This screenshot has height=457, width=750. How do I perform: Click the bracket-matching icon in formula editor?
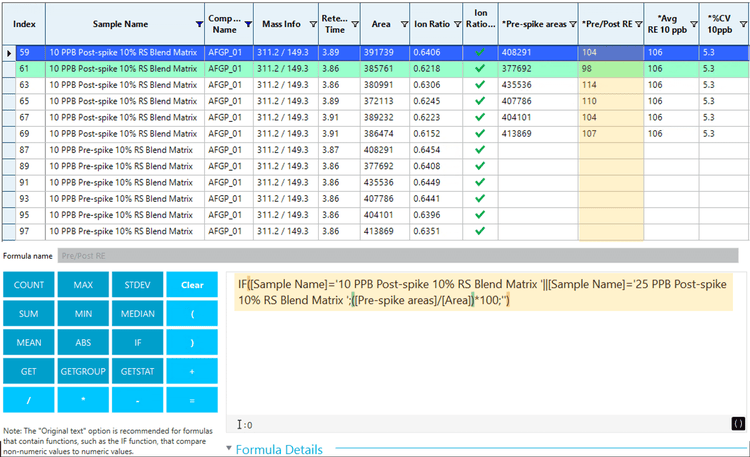pyautogui.click(x=738, y=424)
